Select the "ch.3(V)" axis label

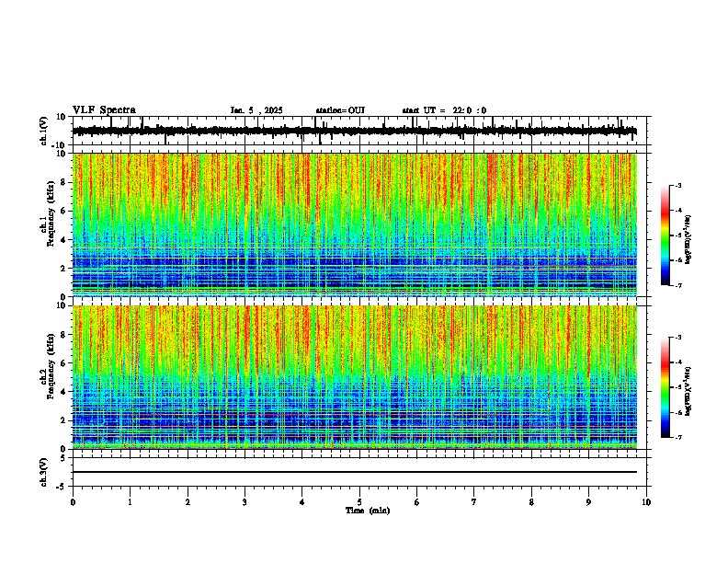coord(44,473)
